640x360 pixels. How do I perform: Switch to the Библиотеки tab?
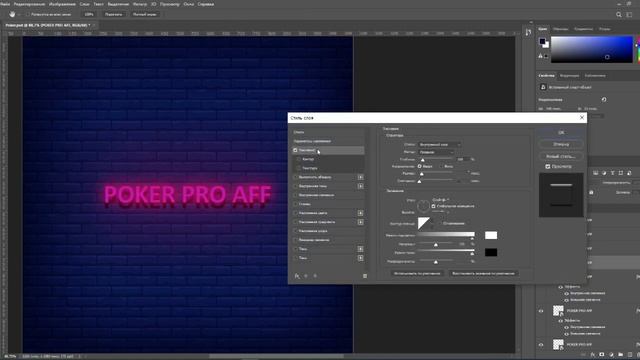595,76
